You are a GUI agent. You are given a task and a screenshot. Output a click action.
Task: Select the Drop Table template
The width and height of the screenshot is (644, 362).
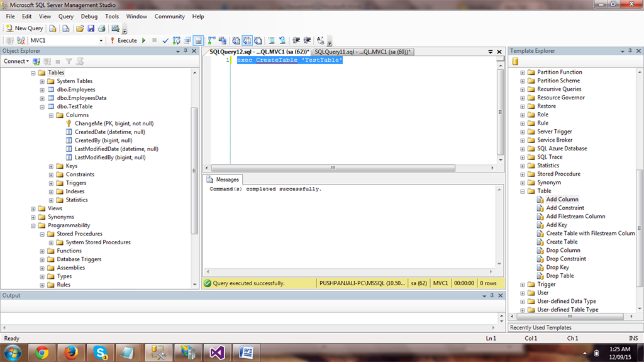point(560,276)
